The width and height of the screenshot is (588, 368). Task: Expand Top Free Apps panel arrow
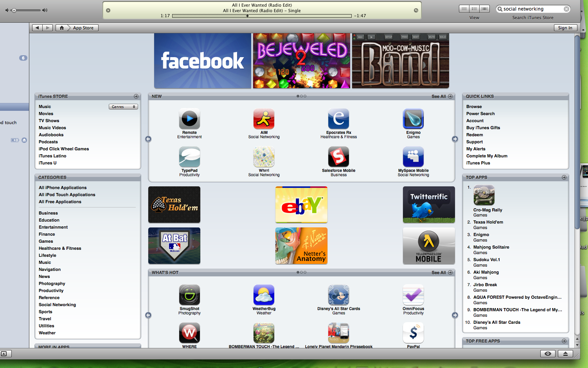[x=564, y=341]
